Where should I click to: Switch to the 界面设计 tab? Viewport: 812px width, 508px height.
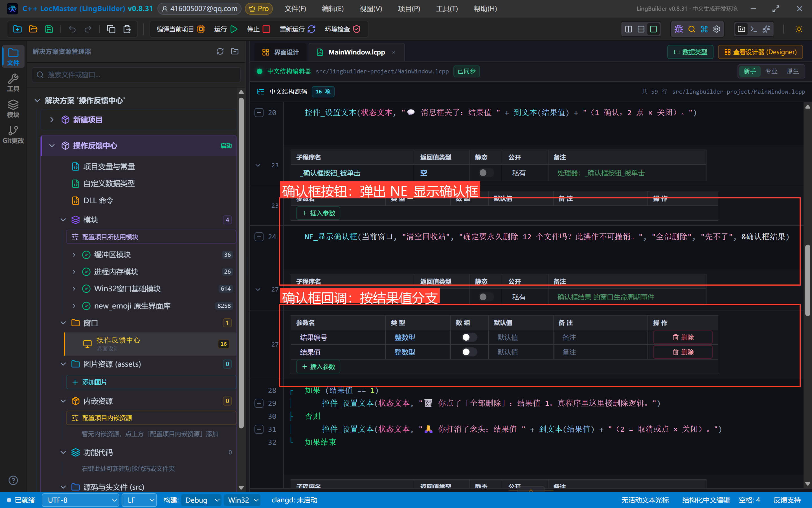click(x=280, y=52)
